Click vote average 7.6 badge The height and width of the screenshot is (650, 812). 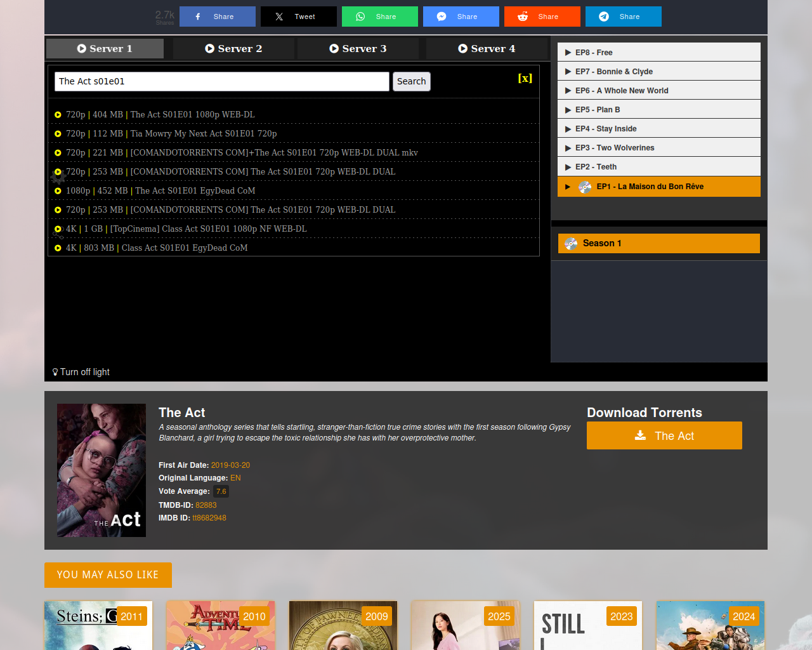click(221, 491)
